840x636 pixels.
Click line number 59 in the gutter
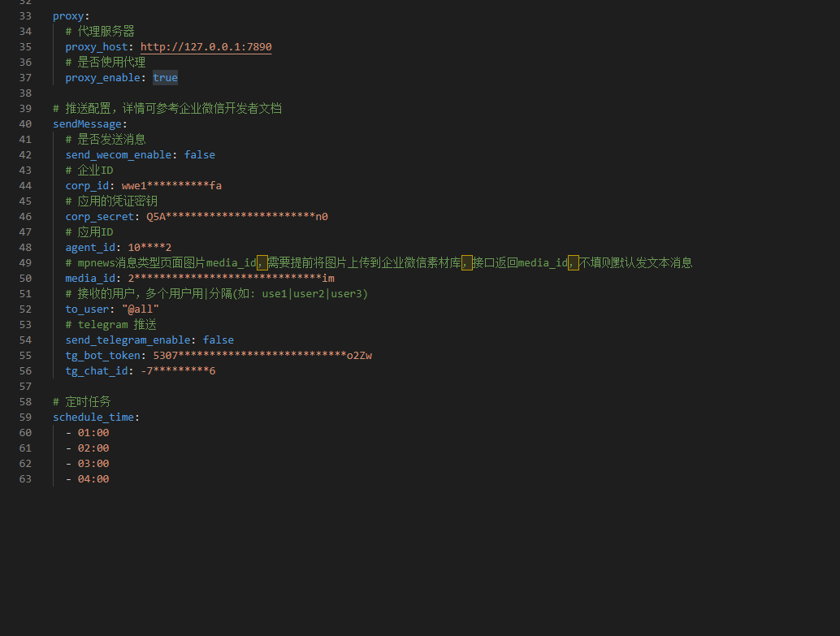pyautogui.click(x=24, y=417)
